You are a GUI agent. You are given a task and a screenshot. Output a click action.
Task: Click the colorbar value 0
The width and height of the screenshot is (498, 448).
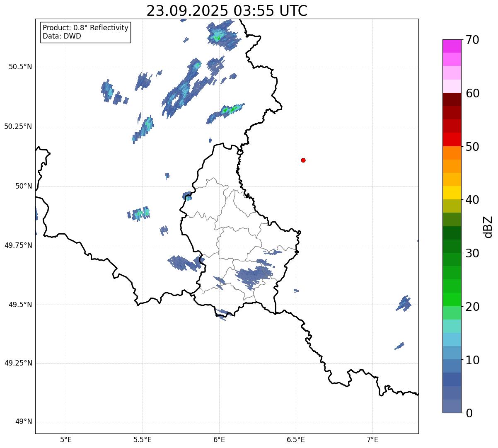click(469, 413)
